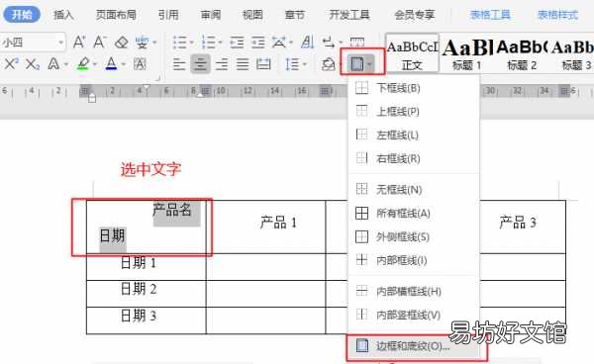The width and height of the screenshot is (594, 364).
Task: Click the clear formatting eraser icon
Action: click(x=121, y=42)
